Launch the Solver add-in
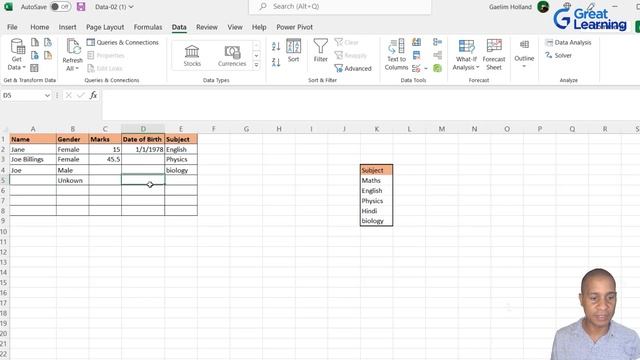 tap(559, 55)
